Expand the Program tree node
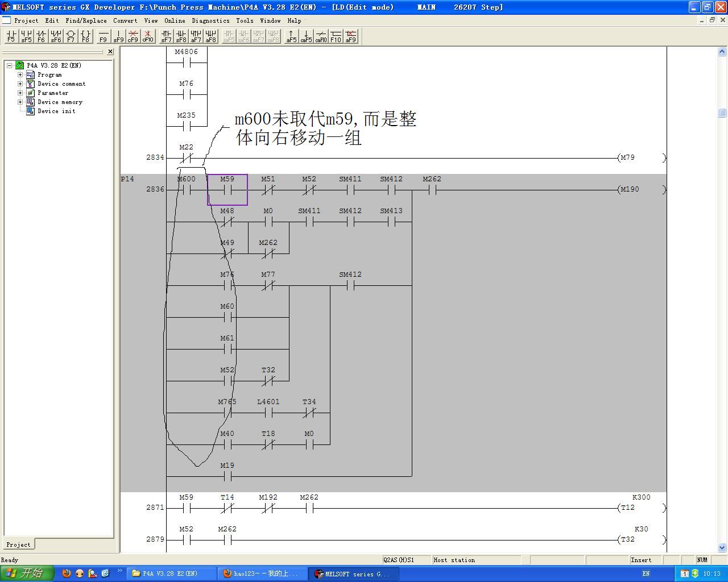The width and height of the screenshot is (728, 582). 20,74
